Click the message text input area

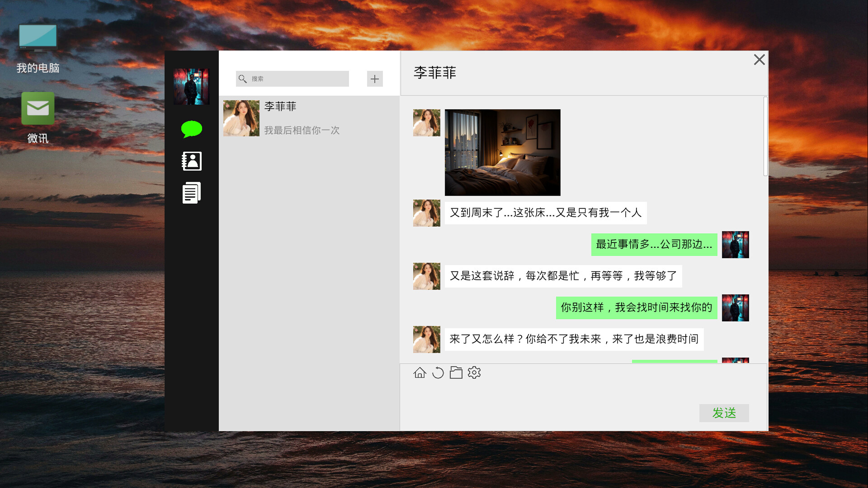coord(584,398)
